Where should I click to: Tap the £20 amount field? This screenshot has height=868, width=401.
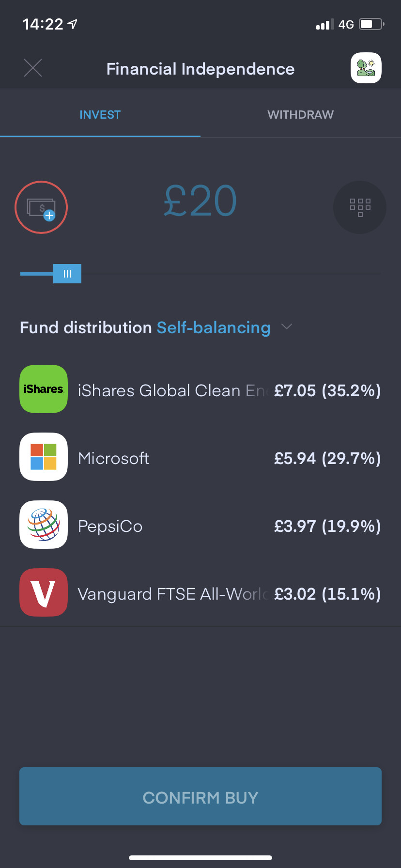point(200,201)
